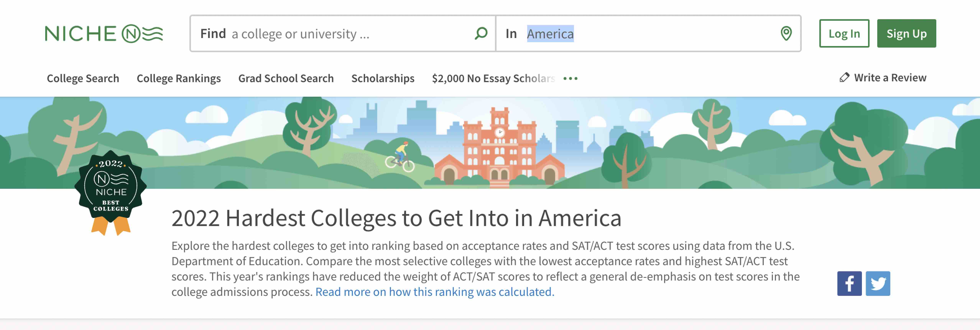Open the College Search menu
980x330 pixels.
pyautogui.click(x=83, y=78)
